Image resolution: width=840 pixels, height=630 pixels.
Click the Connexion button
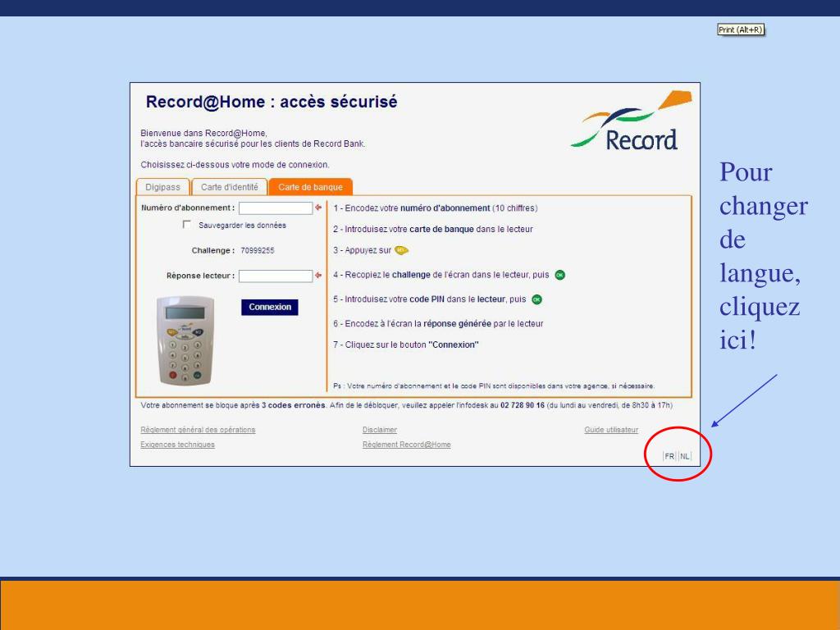pyautogui.click(x=269, y=307)
